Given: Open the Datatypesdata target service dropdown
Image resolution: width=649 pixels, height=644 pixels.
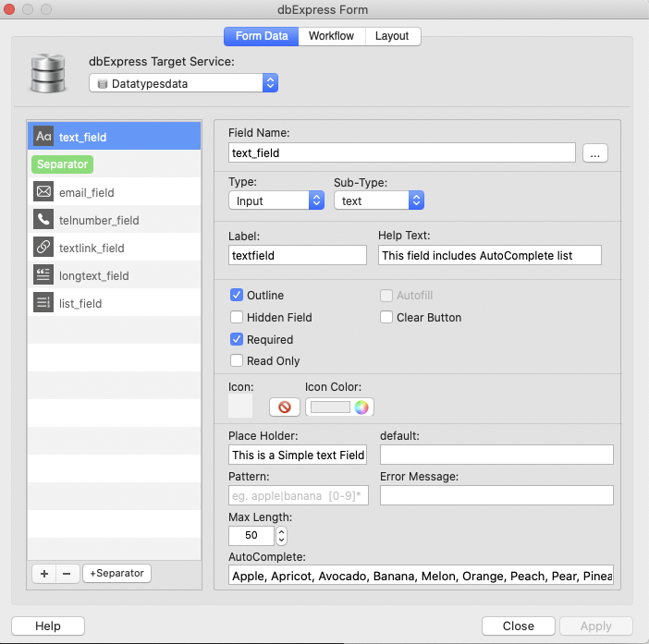Looking at the screenshot, I should point(184,83).
